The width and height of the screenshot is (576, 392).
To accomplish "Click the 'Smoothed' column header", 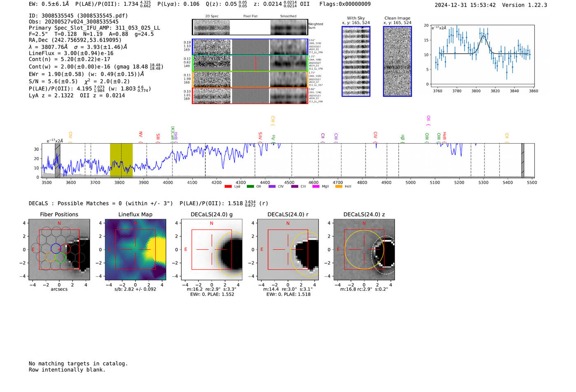I will point(288,16).
